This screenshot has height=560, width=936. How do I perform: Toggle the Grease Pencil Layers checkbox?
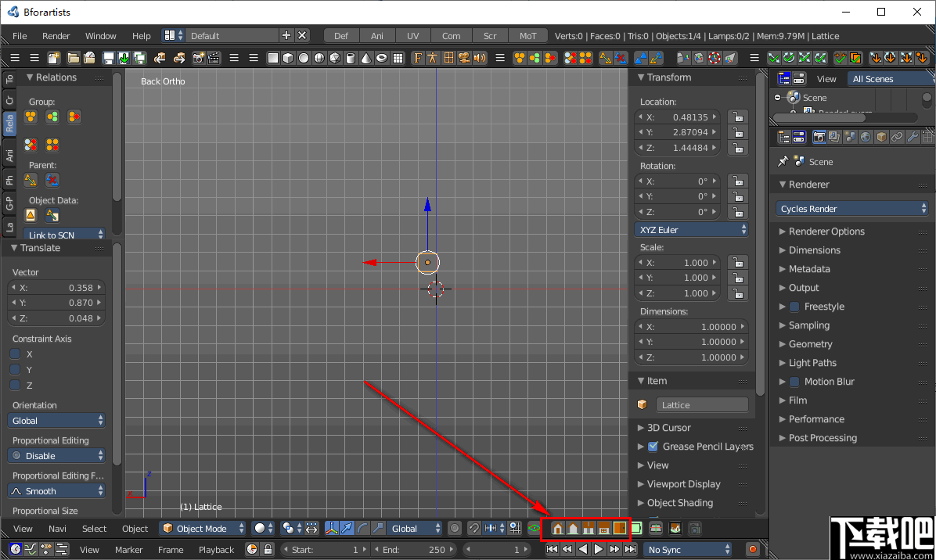pyautogui.click(x=653, y=447)
